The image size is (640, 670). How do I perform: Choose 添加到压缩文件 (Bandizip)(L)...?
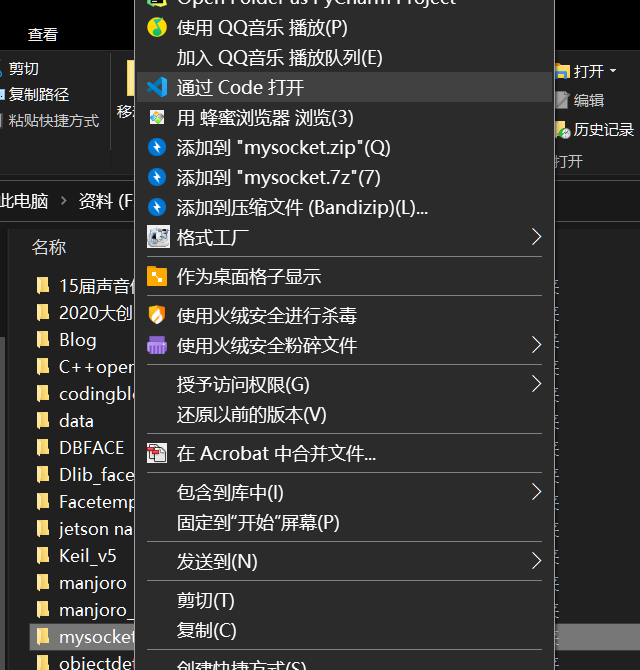344,207
